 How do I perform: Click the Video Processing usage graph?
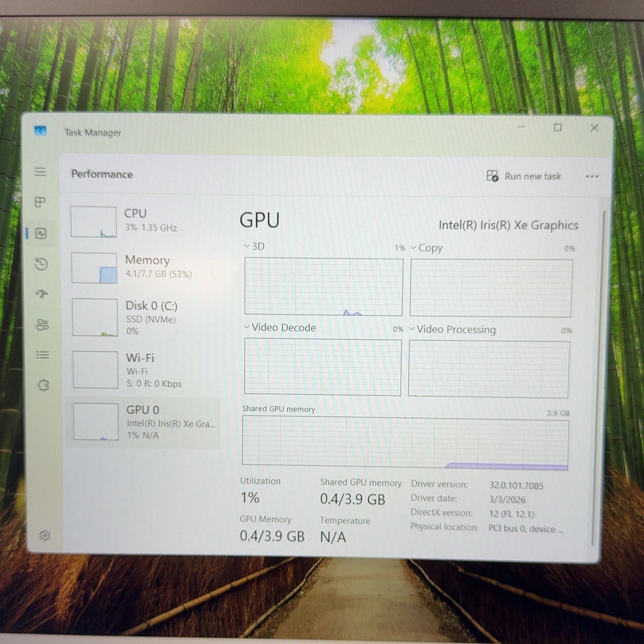point(488,369)
